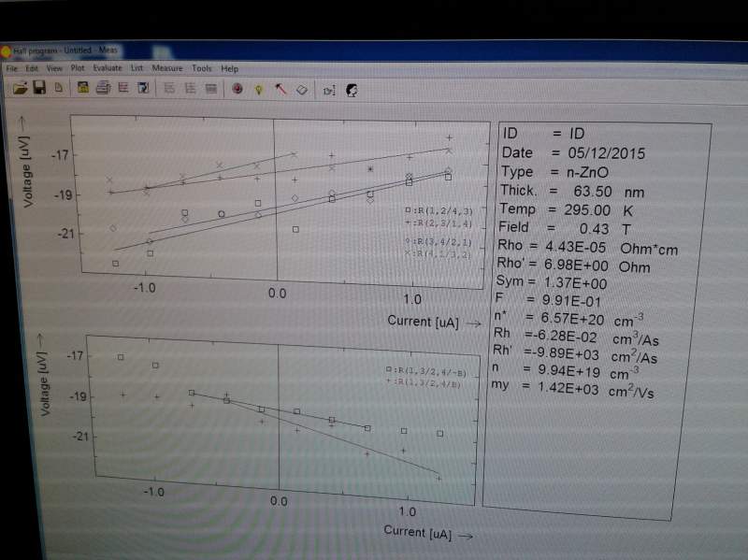Click the greyed-out table icon
This screenshot has height=560, width=748.
pos(210,89)
